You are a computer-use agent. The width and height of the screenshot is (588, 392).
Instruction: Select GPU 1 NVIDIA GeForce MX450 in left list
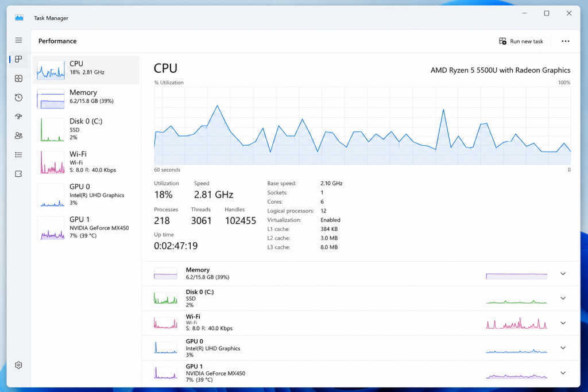click(86, 227)
